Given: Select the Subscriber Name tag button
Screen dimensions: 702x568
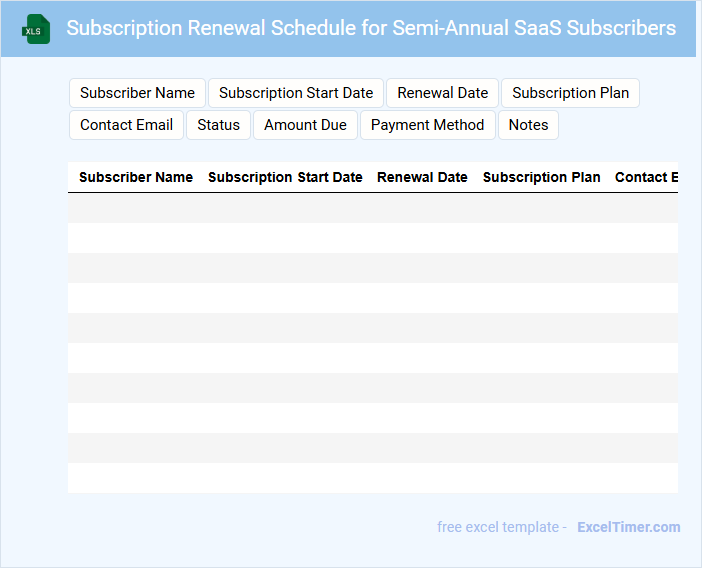Looking at the screenshot, I should (137, 93).
